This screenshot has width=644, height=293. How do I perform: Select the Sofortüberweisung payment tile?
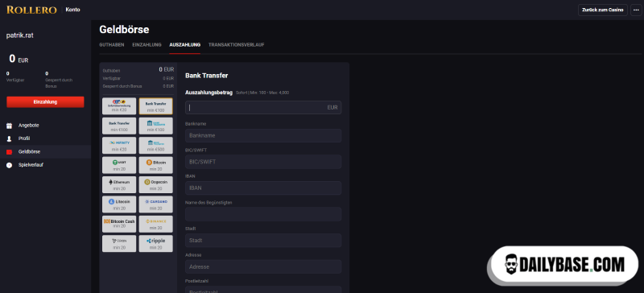coord(119,106)
